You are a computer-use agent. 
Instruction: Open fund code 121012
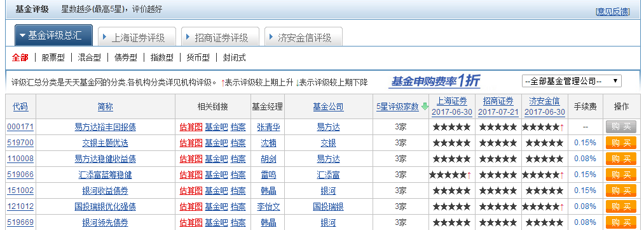pos(20,206)
